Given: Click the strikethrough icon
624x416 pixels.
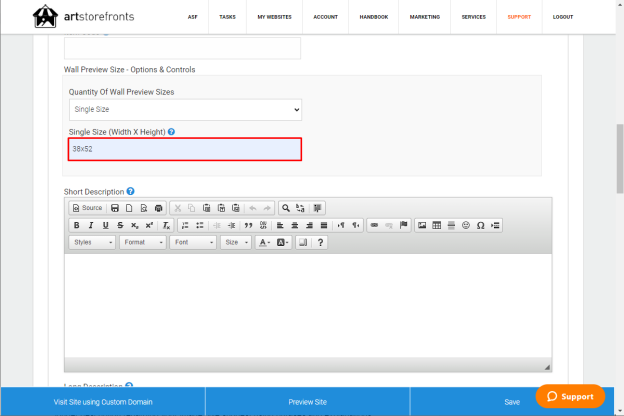Looking at the screenshot, I should [120, 225].
